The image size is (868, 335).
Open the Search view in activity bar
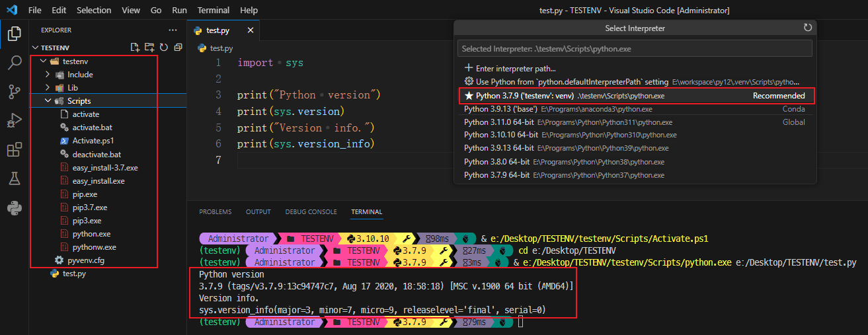click(x=14, y=63)
